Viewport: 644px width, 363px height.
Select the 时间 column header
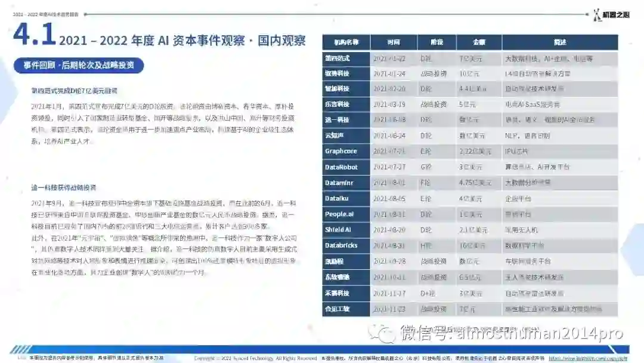click(394, 42)
